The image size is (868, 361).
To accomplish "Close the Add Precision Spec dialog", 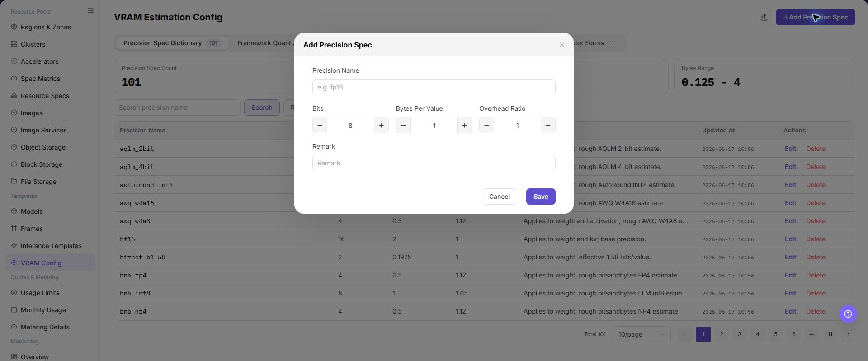I will tap(562, 45).
